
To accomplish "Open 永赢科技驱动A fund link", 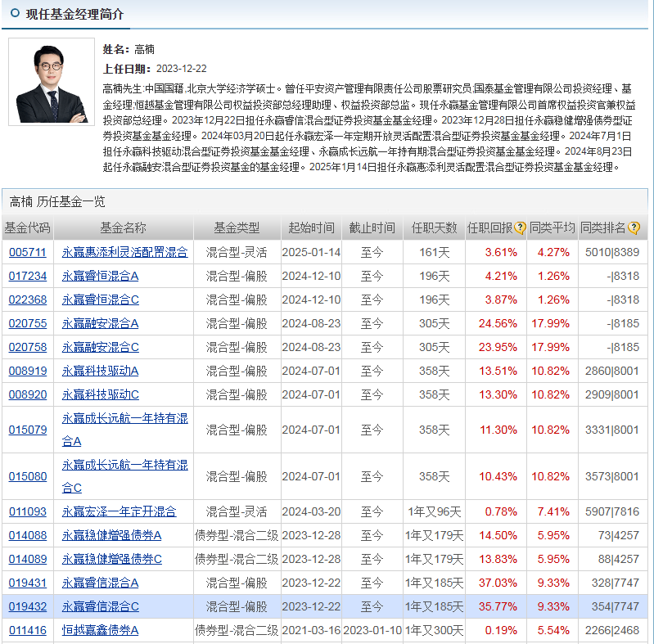I will [x=100, y=372].
